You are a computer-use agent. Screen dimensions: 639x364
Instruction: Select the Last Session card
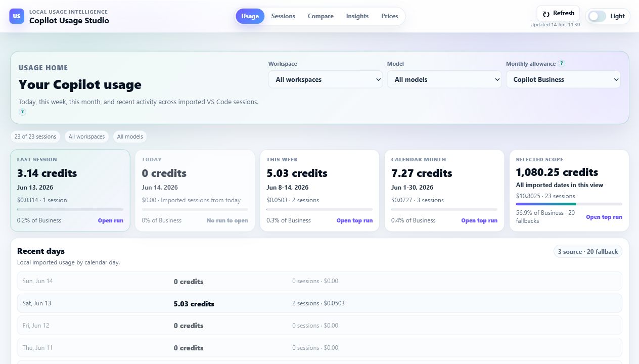[x=70, y=190]
